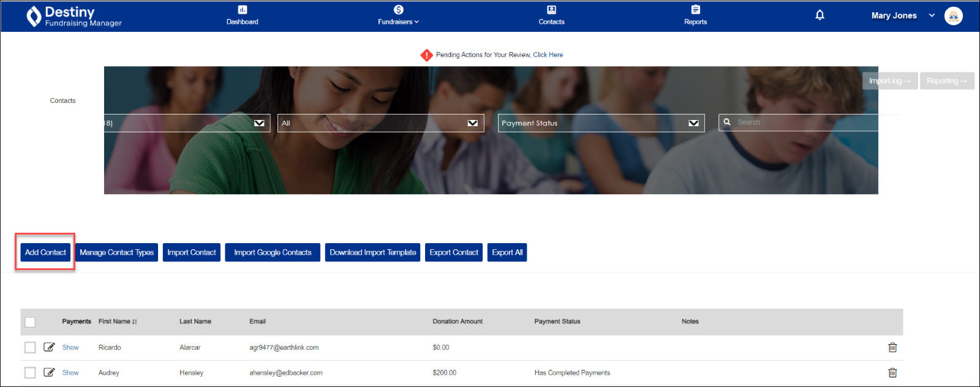Click the Import Google Contacts button

pos(273,252)
